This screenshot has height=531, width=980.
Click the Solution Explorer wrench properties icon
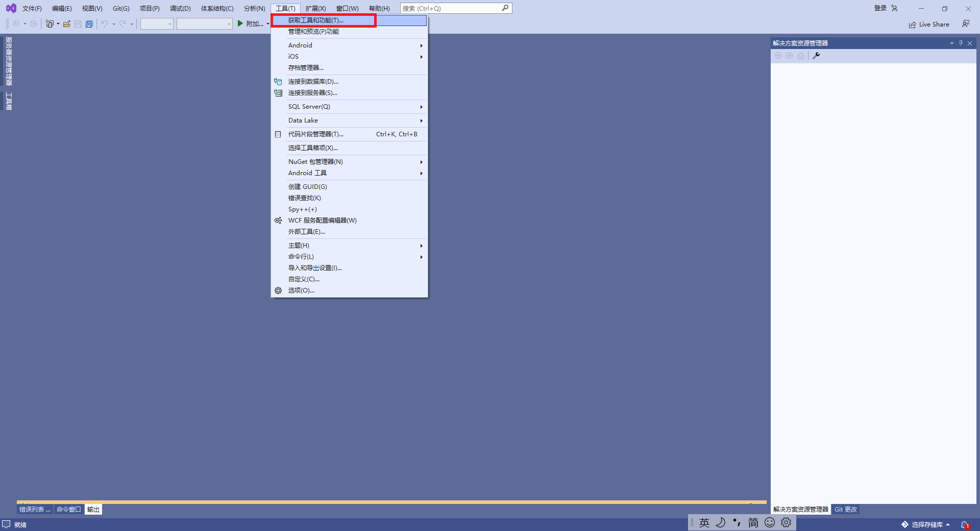point(816,56)
